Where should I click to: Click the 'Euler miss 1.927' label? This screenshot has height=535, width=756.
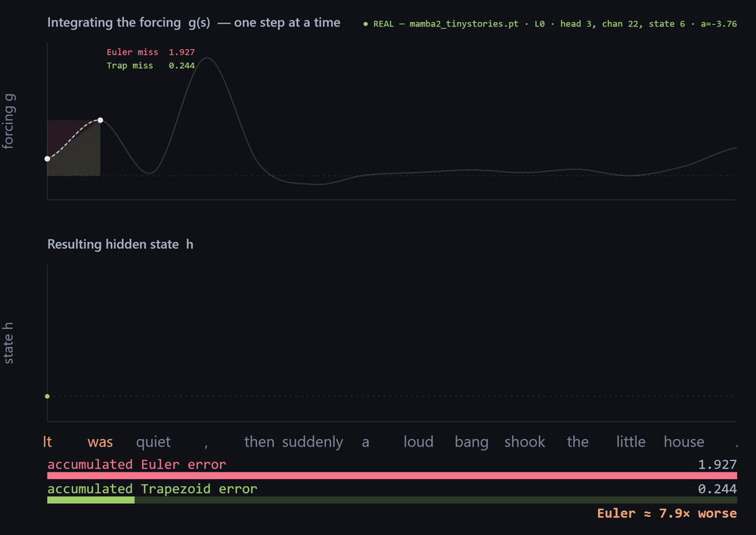150,52
